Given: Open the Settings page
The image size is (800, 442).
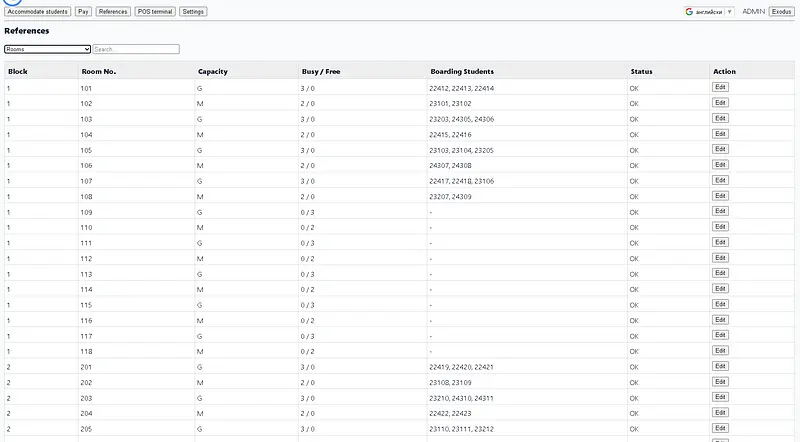Looking at the screenshot, I should tap(193, 12).
